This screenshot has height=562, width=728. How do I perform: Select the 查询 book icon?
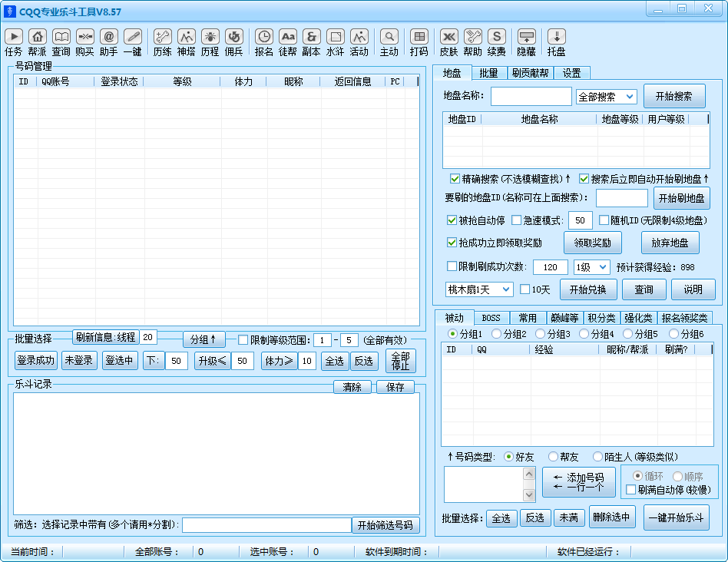pos(61,36)
